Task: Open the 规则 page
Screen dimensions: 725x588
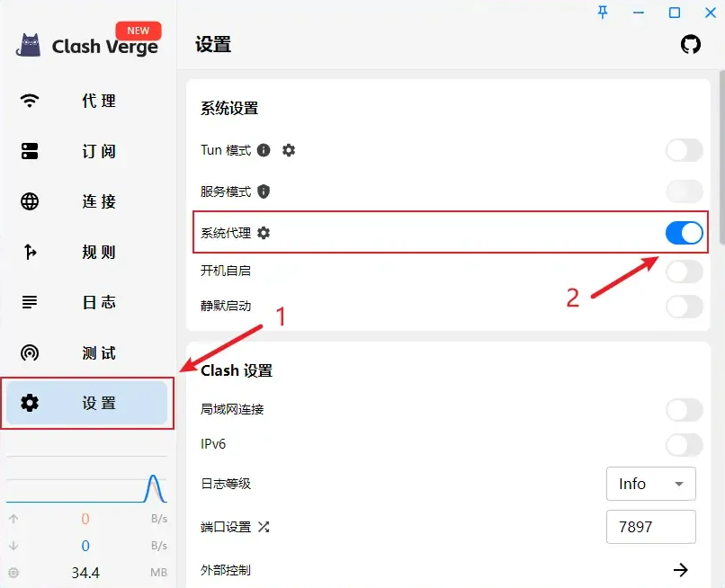Action: tap(99, 252)
